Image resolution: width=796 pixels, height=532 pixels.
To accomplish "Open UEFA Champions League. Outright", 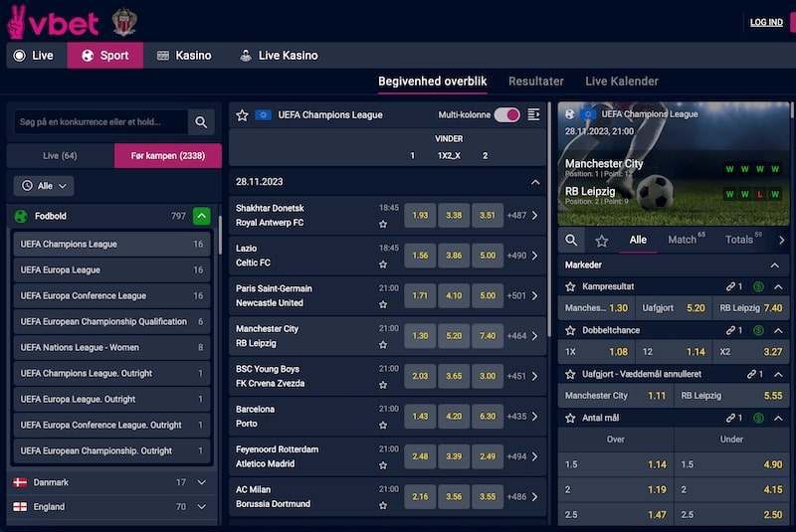I will tap(111, 374).
